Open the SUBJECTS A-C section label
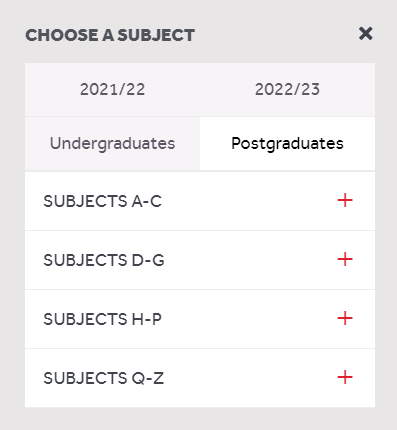This screenshot has height=430, width=397. coord(102,201)
